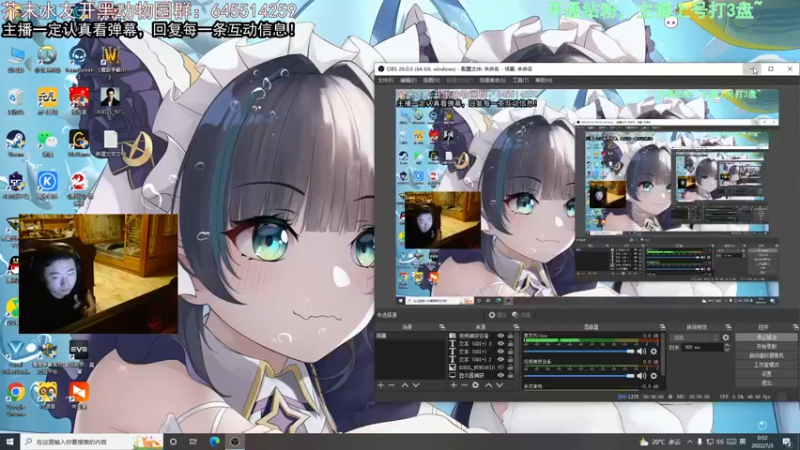
Task: Open the 编辑(E) menu in OBS
Action: tap(408, 80)
